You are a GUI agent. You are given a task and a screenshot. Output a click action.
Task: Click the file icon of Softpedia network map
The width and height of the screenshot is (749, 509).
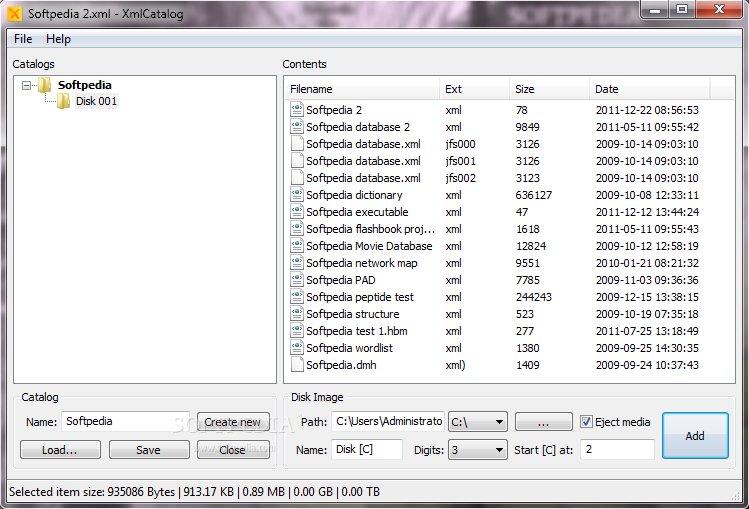tap(297, 263)
